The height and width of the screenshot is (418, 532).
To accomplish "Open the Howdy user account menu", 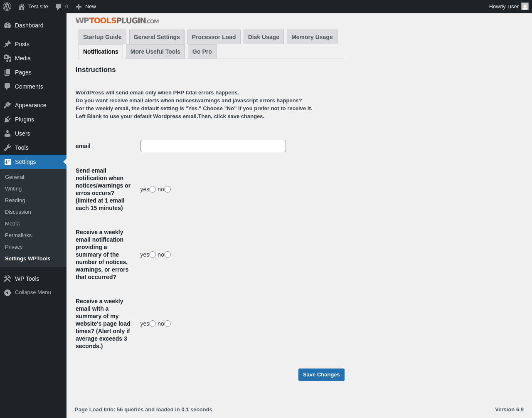I will [x=508, y=7].
